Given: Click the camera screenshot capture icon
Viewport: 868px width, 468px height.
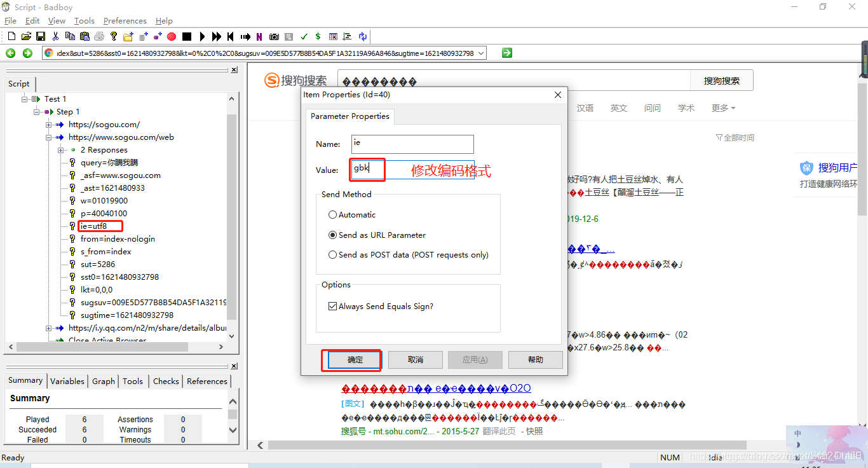Looking at the screenshot, I should (274, 37).
